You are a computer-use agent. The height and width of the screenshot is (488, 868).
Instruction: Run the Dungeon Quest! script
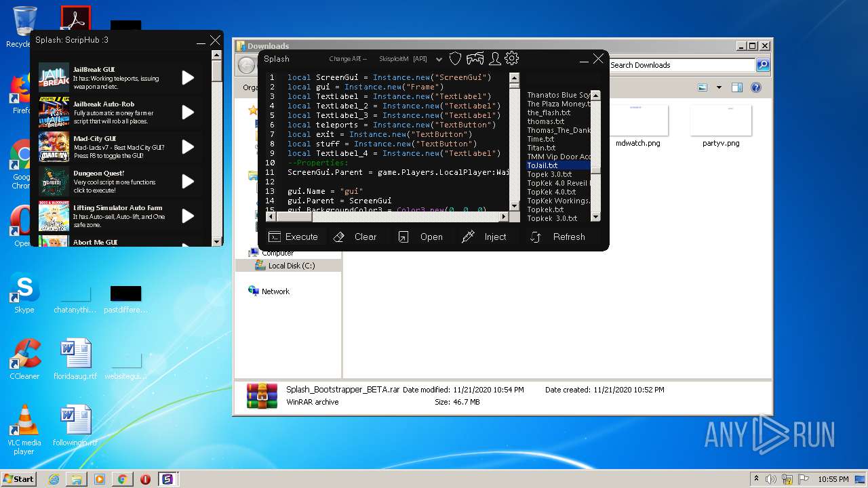pyautogui.click(x=188, y=181)
